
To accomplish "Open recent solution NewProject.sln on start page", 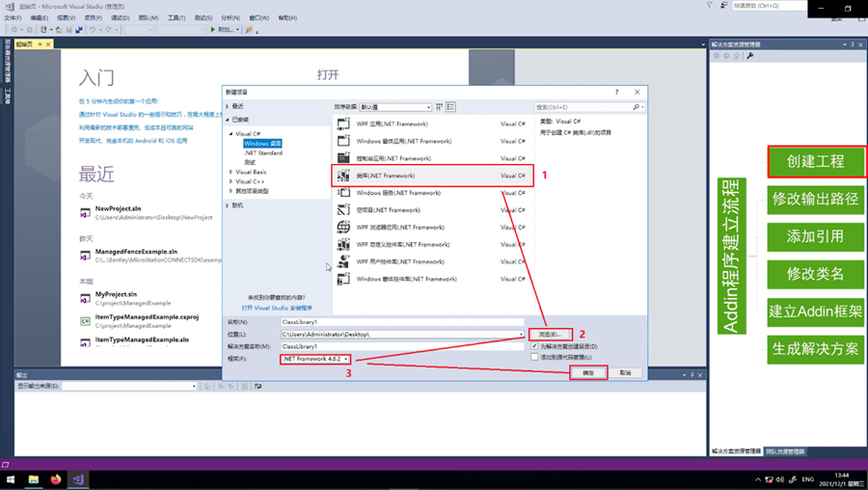I will pos(118,208).
